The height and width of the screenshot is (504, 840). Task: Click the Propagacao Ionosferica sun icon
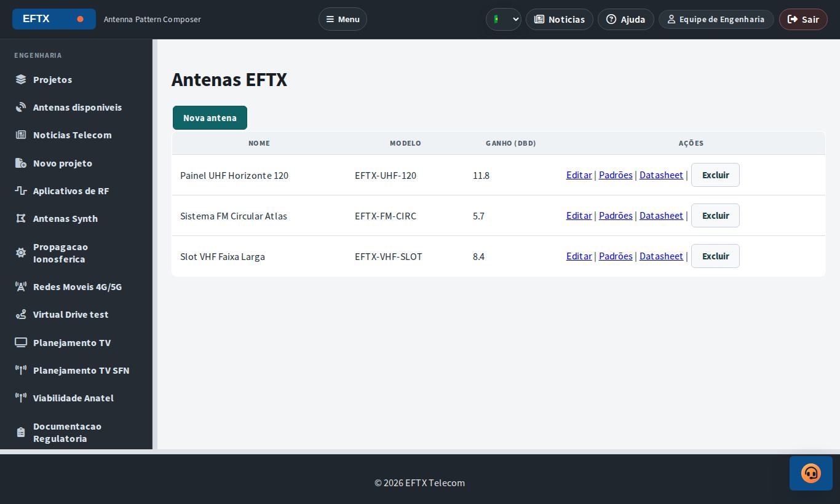point(21,253)
